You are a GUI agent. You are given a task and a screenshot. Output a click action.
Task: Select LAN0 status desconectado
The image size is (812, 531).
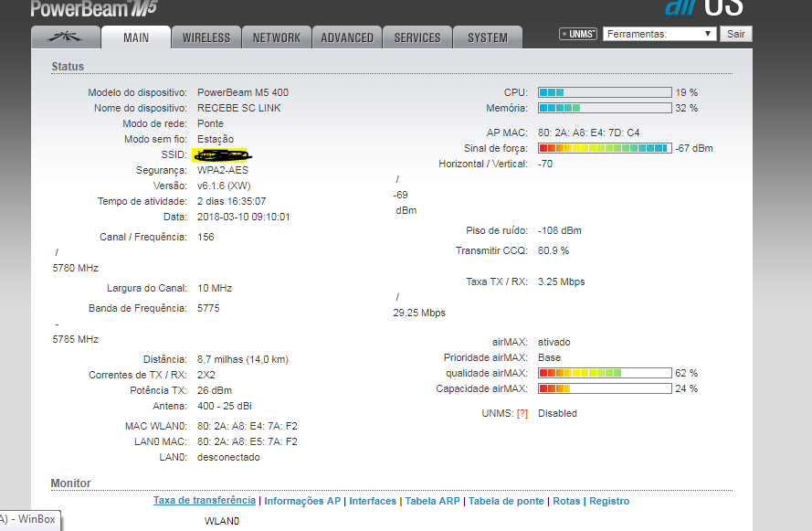click(x=228, y=458)
